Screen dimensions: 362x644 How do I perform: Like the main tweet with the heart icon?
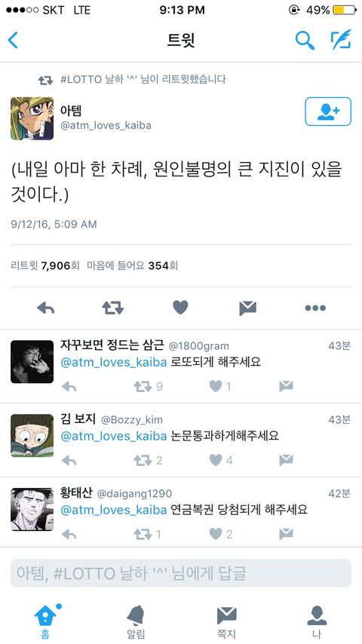click(180, 307)
